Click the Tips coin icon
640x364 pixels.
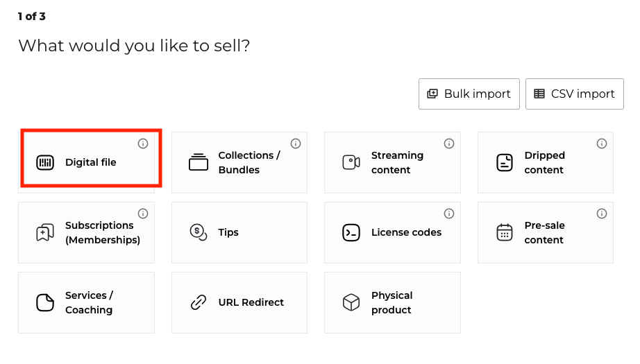[199, 233]
